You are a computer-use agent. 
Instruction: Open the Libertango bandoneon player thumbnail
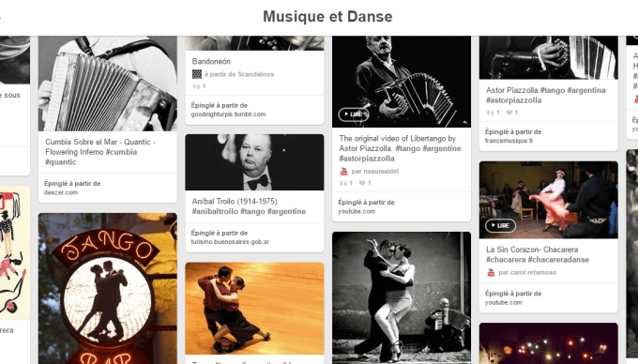402,82
